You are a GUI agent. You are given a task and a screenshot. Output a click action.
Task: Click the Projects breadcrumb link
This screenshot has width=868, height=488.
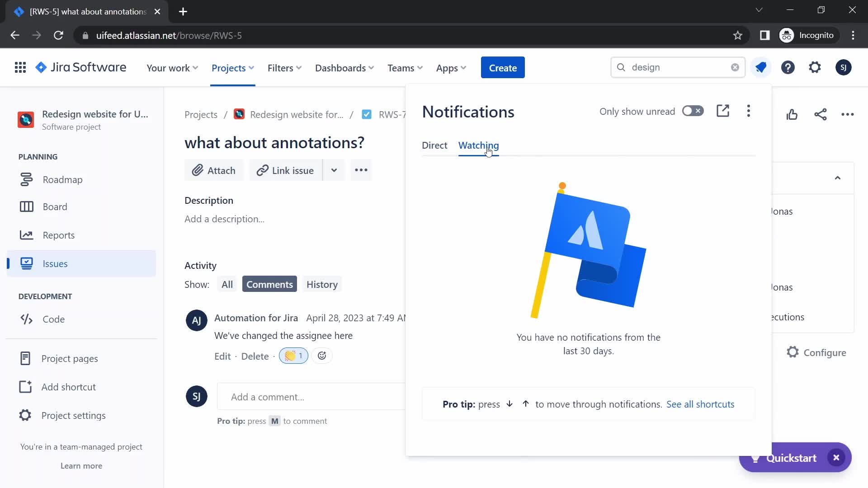(201, 115)
